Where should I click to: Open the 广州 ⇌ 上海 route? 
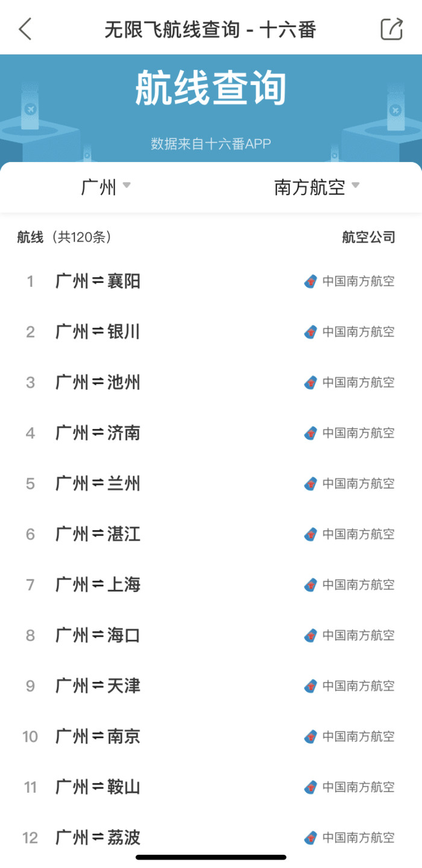(98, 585)
